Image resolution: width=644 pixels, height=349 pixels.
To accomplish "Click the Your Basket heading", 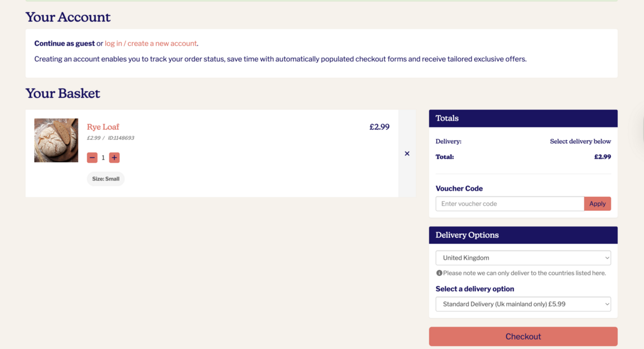I will click(x=63, y=93).
